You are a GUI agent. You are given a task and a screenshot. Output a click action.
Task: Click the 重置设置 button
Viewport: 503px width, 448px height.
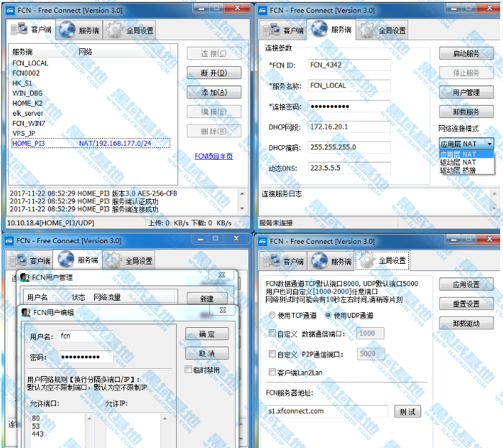pos(466,303)
